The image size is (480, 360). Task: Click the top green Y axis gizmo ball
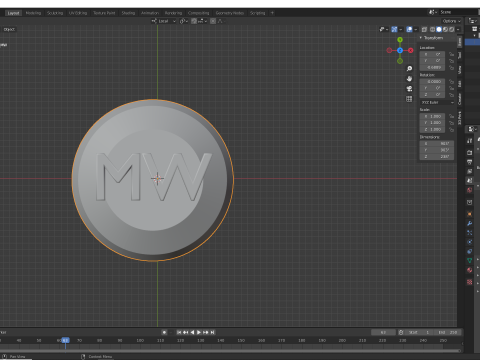[x=400, y=40]
